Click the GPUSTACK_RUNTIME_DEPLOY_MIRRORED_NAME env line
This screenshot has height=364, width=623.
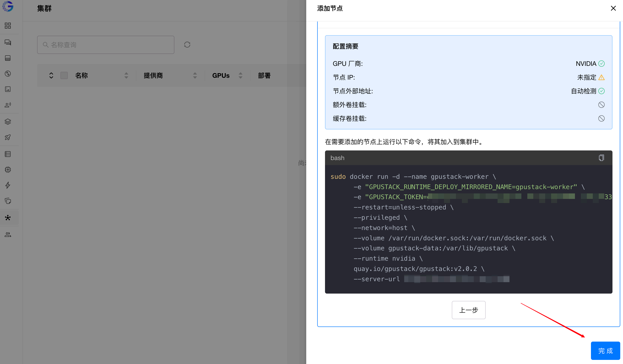pos(469,187)
